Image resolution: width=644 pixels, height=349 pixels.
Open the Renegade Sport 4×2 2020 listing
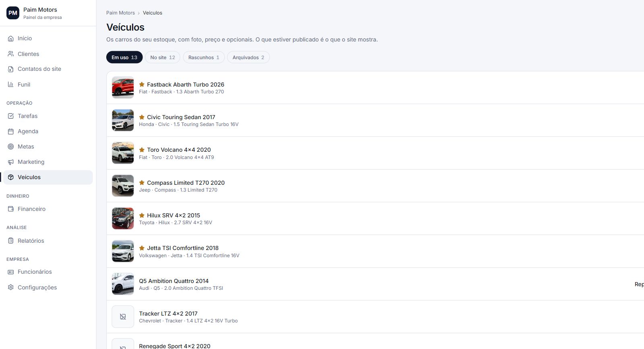175,346
